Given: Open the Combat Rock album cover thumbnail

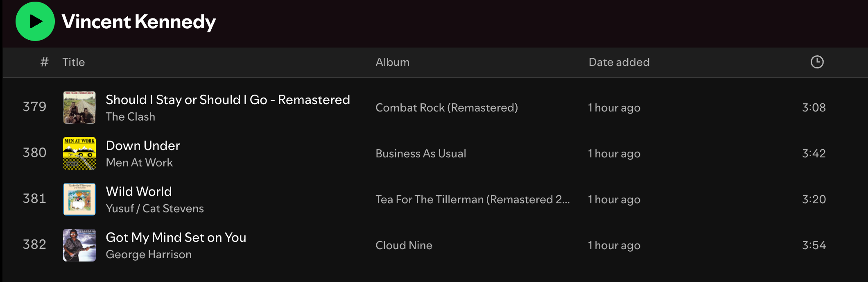Looking at the screenshot, I should pyautogui.click(x=79, y=107).
